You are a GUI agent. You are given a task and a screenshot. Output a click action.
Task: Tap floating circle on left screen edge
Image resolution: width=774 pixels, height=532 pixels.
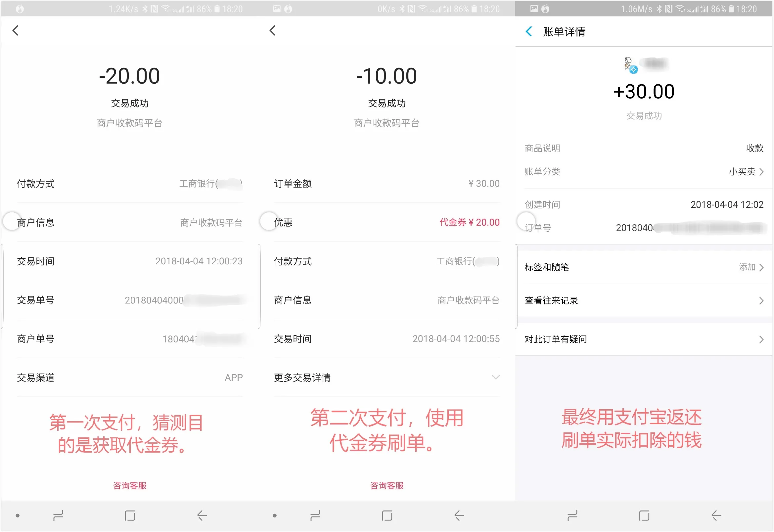12,221
